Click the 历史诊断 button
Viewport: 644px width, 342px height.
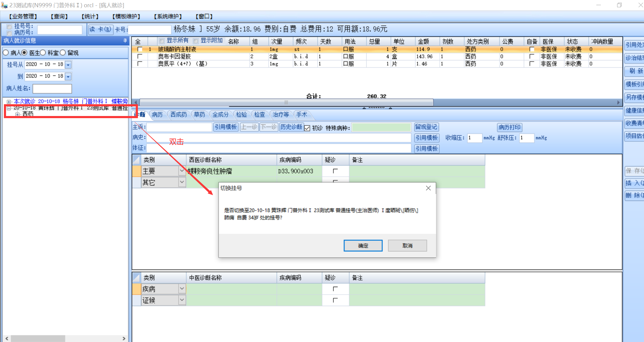(291, 127)
